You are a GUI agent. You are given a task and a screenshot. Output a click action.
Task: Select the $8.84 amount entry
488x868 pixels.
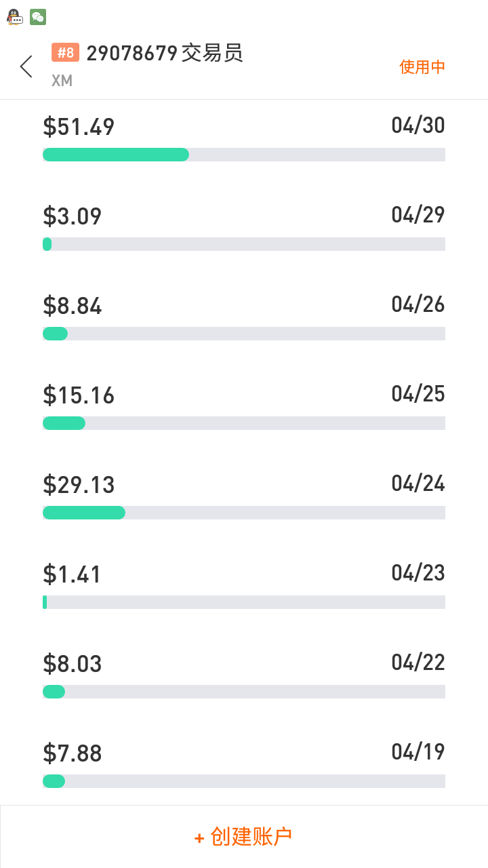tap(73, 306)
